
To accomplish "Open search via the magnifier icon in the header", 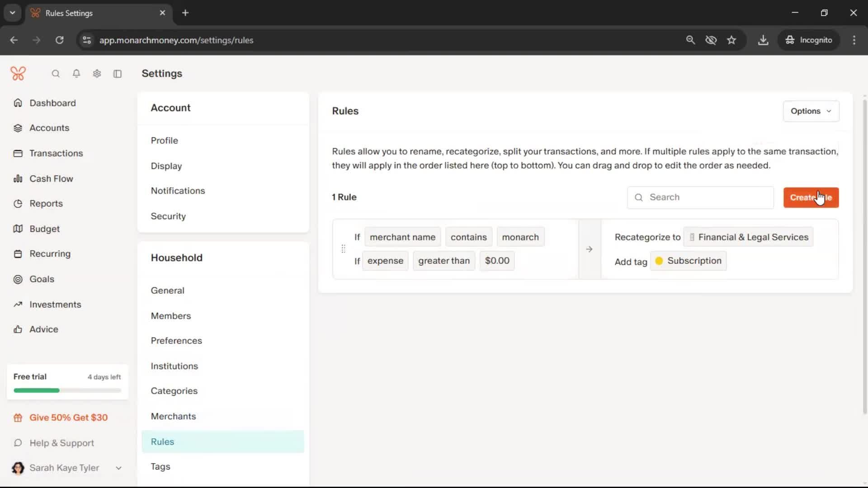I will pos(56,74).
